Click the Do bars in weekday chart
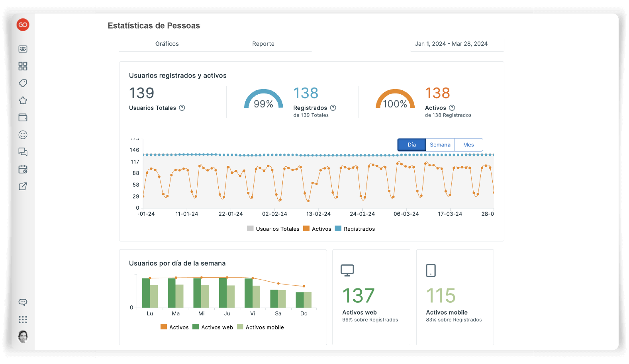This screenshot has height=364, width=629. point(304,300)
